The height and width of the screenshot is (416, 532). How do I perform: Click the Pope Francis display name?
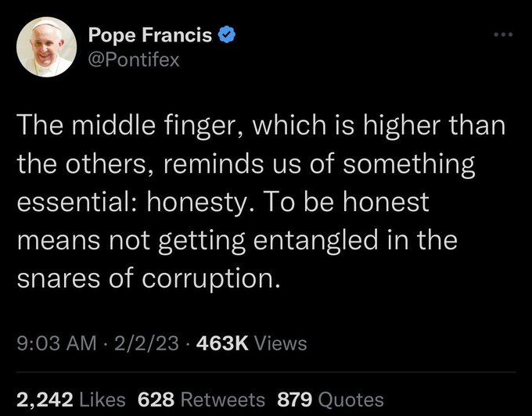point(150,34)
